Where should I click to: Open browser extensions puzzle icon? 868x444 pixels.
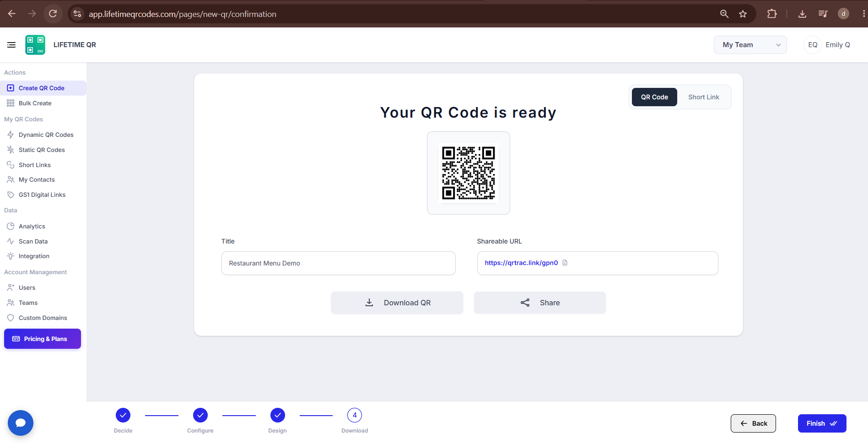772,14
